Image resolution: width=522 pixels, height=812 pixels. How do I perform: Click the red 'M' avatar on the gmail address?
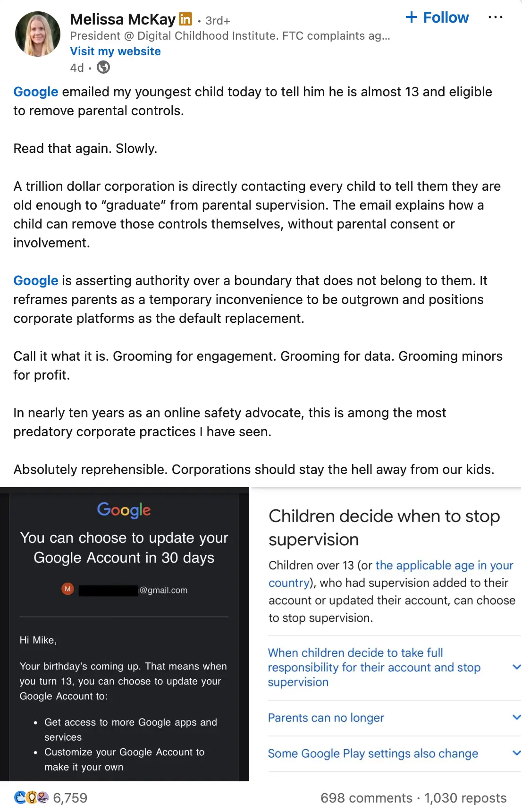click(x=68, y=590)
